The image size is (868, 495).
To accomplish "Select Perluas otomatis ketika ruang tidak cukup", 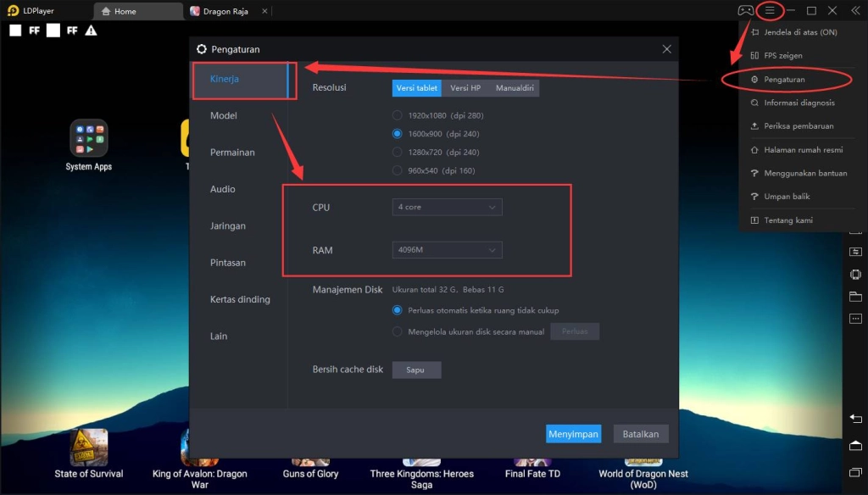I will 397,310.
